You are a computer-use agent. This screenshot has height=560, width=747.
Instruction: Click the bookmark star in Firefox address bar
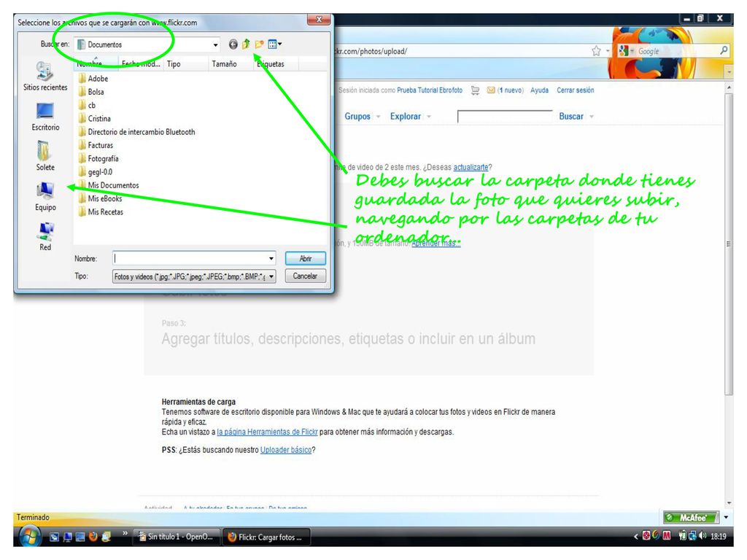click(x=596, y=51)
